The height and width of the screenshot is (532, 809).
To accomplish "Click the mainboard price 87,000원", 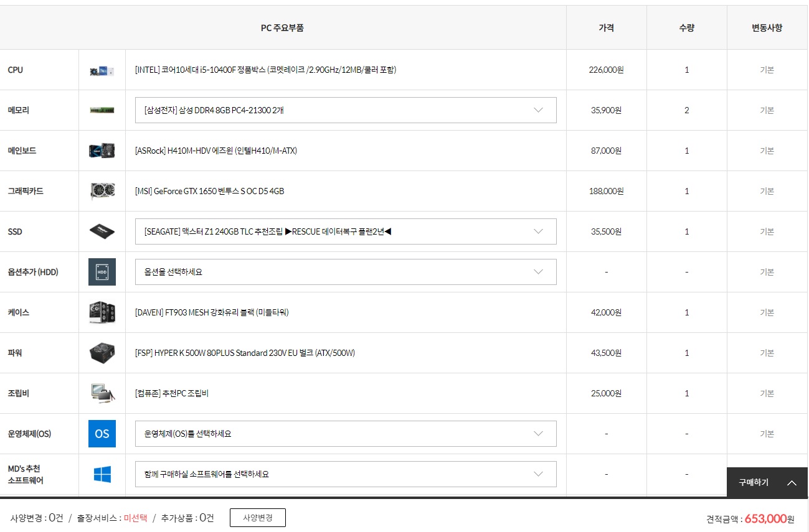I will tap(606, 151).
